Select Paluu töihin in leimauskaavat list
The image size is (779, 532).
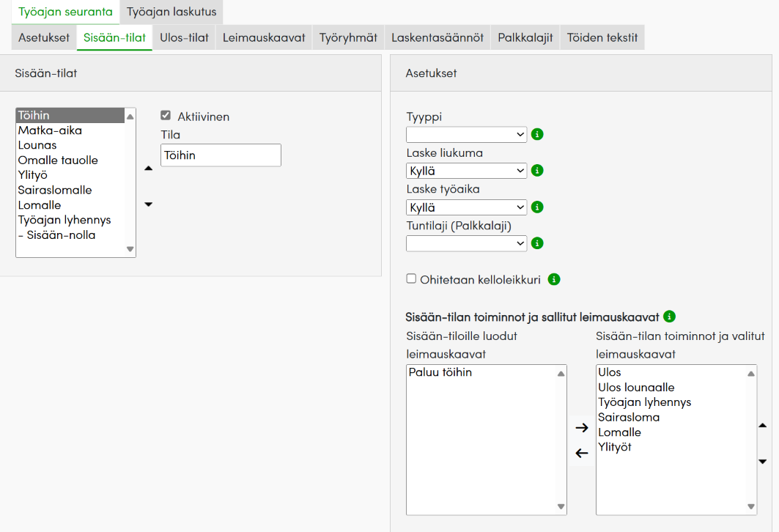click(440, 372)
